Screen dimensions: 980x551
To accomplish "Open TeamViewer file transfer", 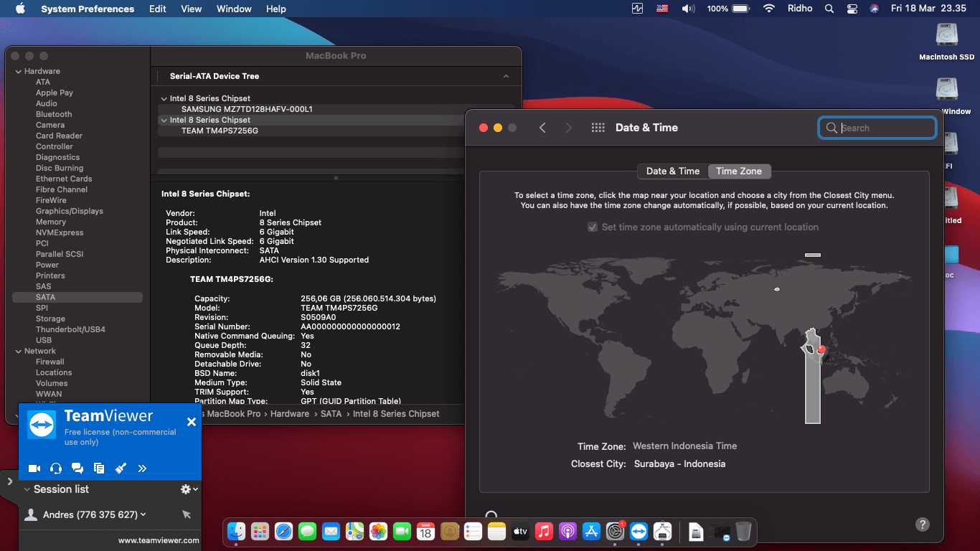I will 99,468.
